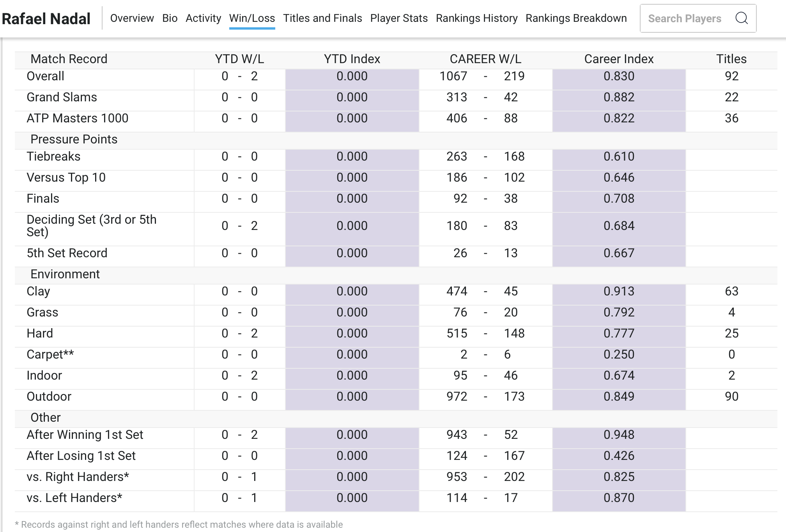Select the Grass row label
This screenshot has width=786, height=532.
(42, 312)
